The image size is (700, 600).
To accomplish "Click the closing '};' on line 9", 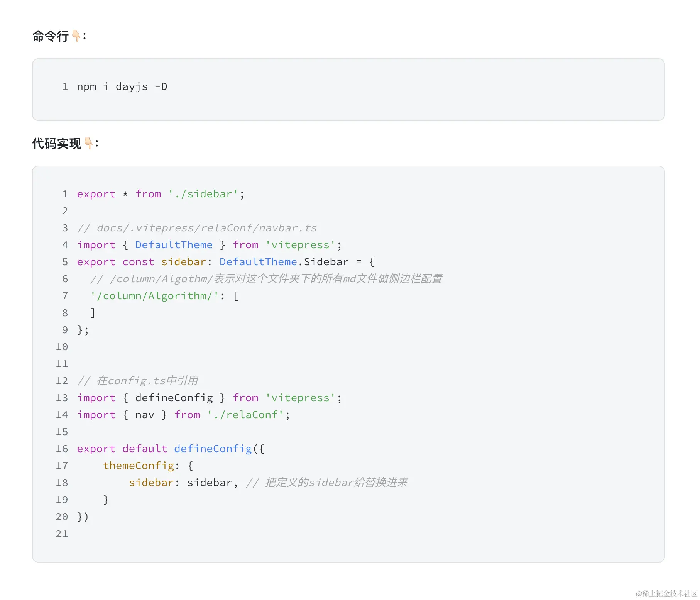I will click(83, 330).
